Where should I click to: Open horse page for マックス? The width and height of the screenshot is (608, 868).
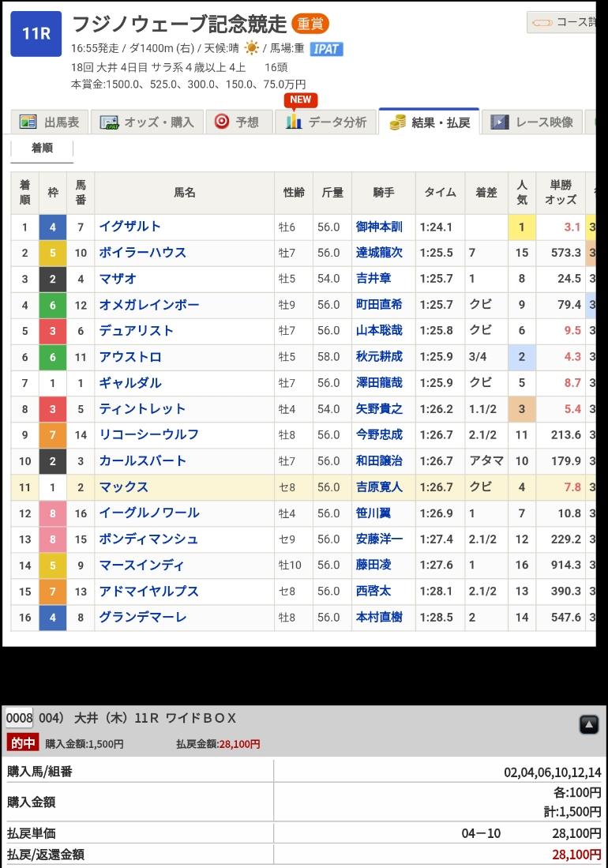point(124,487)
